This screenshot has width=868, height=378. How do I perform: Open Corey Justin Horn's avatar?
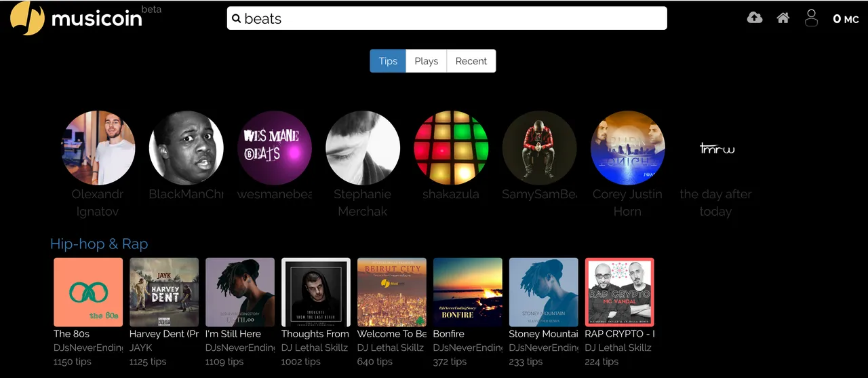627,148
